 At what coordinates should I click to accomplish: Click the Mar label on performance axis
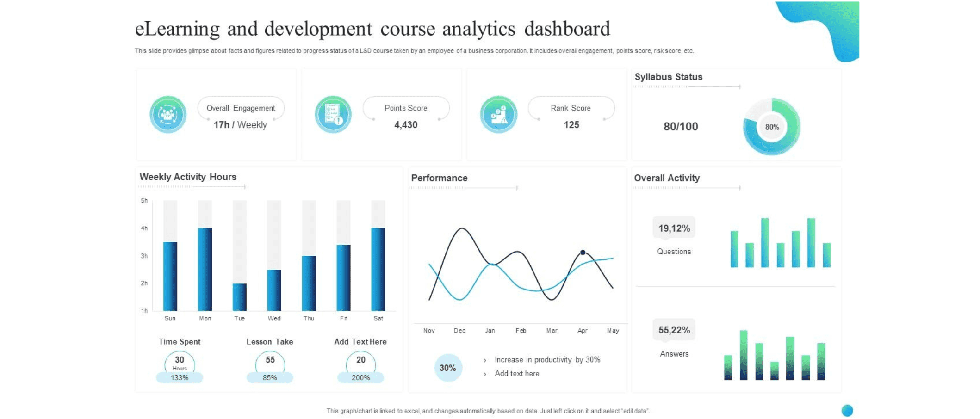pos(552,331)
